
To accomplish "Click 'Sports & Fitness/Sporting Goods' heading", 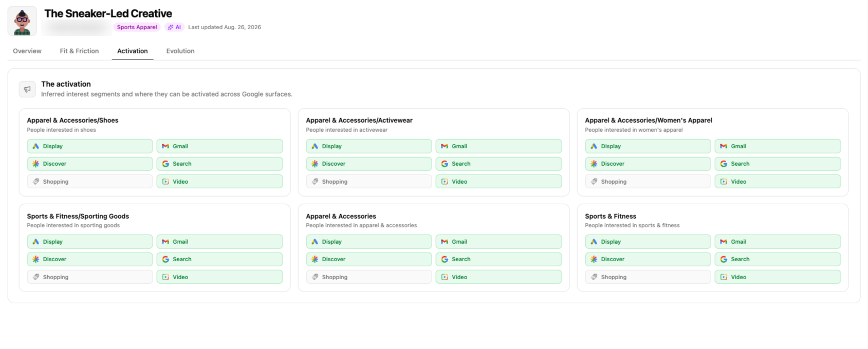I will 78,216.
